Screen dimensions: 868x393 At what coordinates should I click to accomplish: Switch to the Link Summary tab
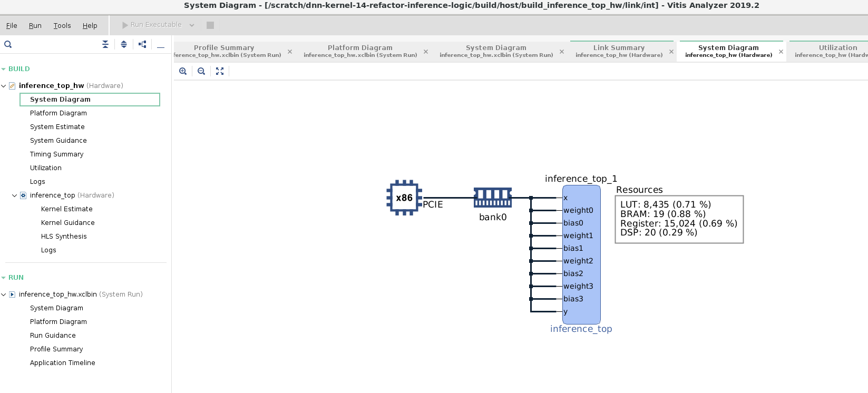click(619, 51)
